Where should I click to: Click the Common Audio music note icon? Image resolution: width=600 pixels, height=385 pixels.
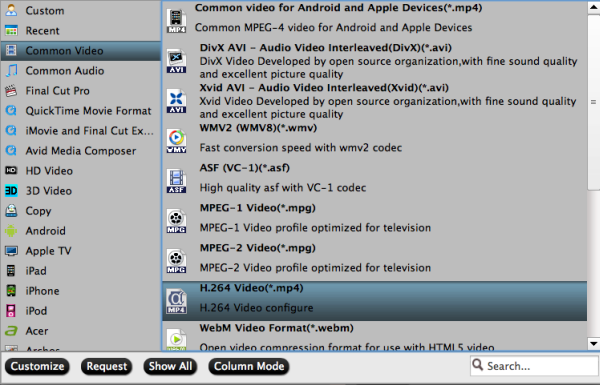pyautogui.click(x=11, y=70)
